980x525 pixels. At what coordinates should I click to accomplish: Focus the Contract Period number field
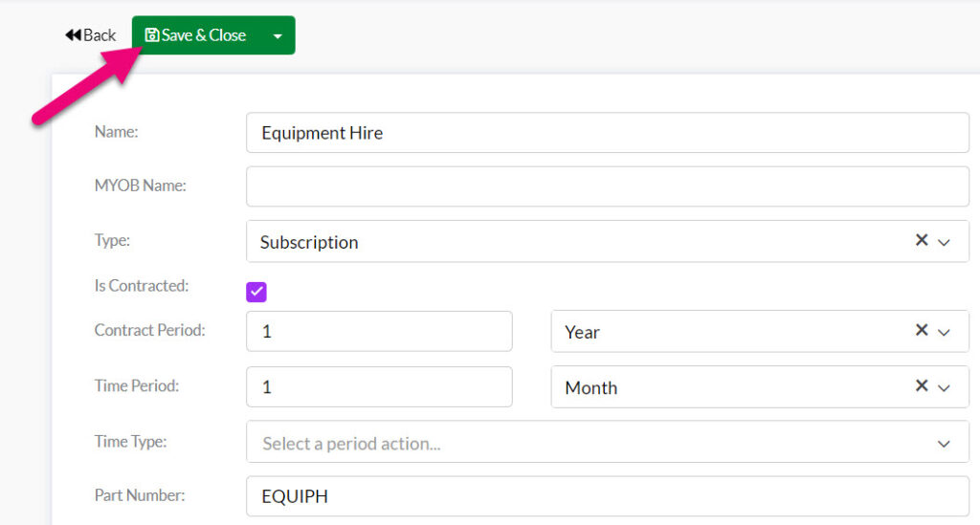point(379,331)
